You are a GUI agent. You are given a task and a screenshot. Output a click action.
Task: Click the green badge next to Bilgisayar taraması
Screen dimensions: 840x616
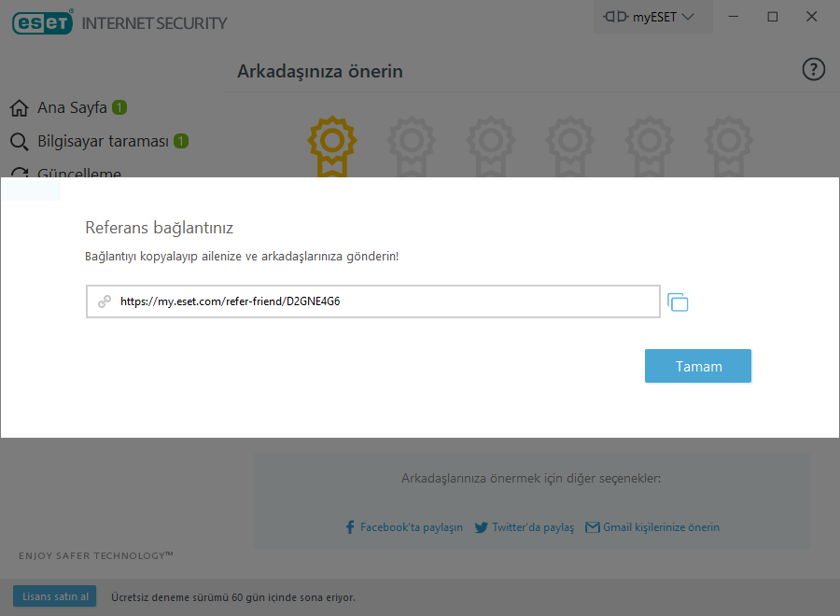tap(181, 142)
